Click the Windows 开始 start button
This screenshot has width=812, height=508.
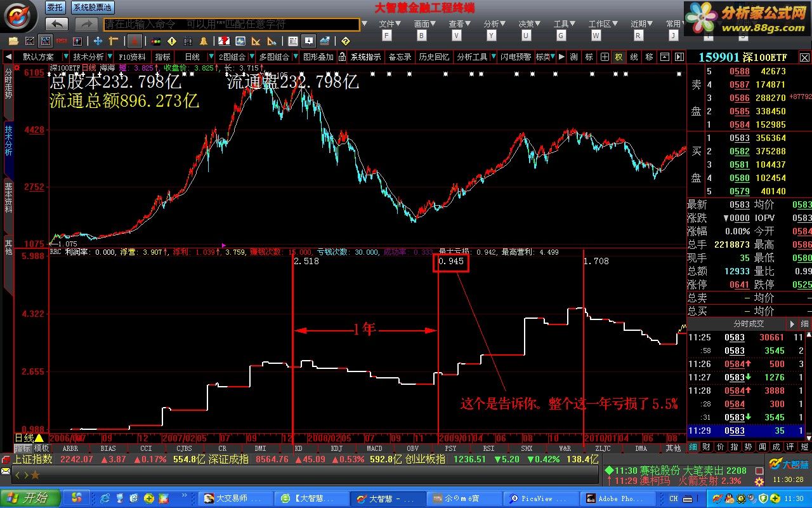tap(30, 498)
